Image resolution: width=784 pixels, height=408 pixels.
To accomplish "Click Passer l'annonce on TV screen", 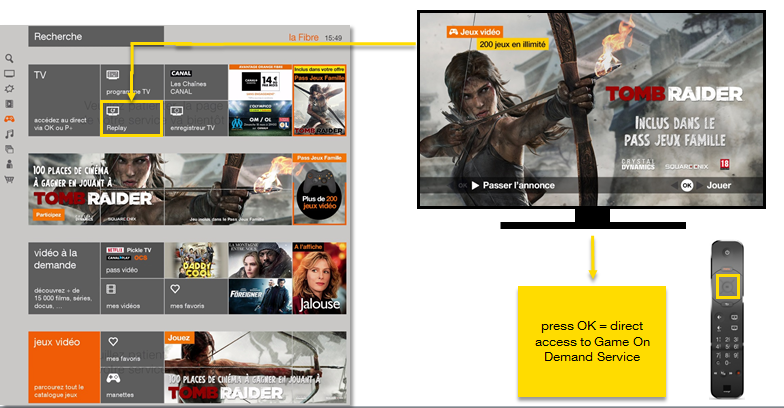I will point(513,185).
